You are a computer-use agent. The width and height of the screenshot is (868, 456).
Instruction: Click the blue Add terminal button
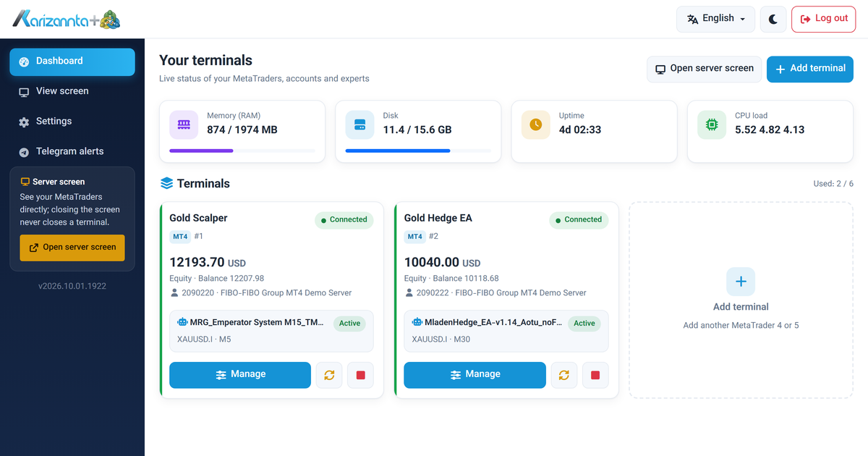coord(809,69)
